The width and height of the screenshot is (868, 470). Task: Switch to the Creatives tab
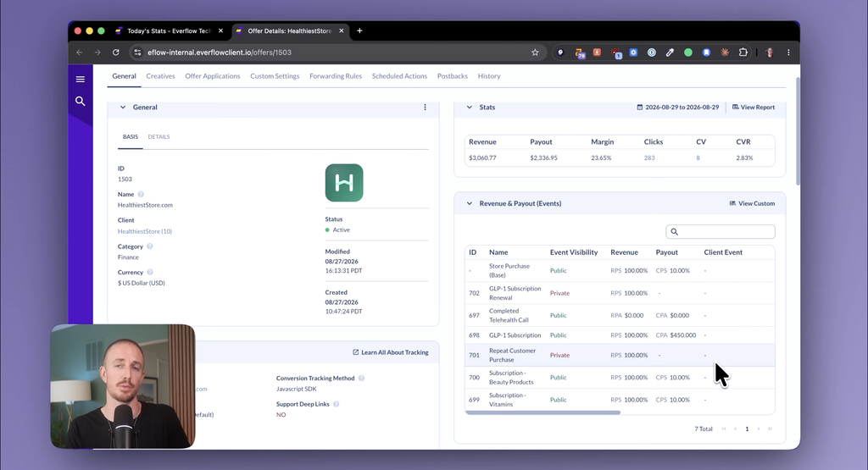point(160,76)
